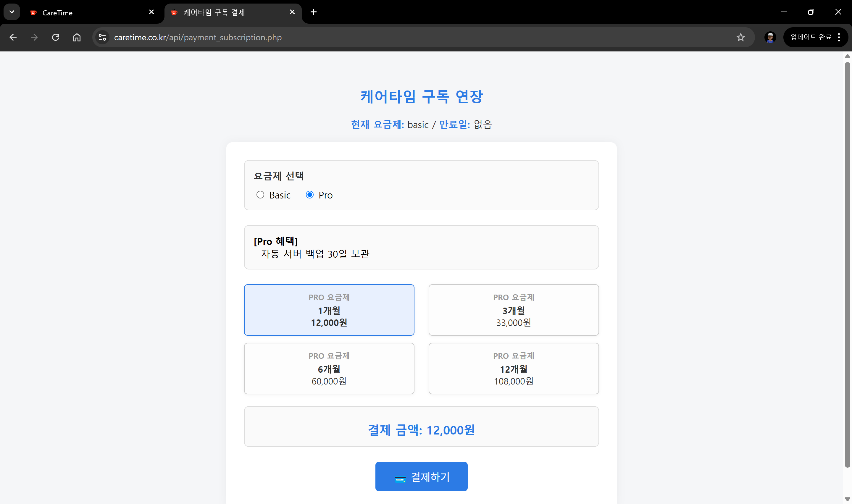Click the CareTime favicon on the first tab
The height and width of the screenshot is (504, 852).
[x=33, y=12]
